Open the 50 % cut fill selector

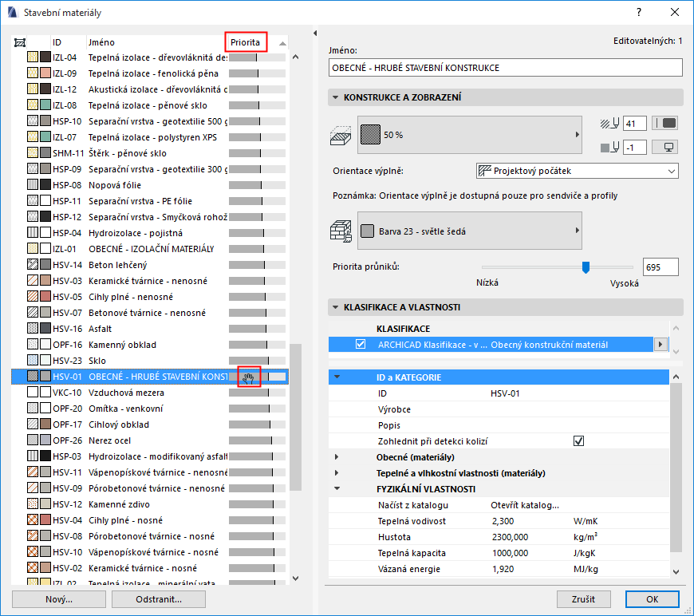click(470, 135)
